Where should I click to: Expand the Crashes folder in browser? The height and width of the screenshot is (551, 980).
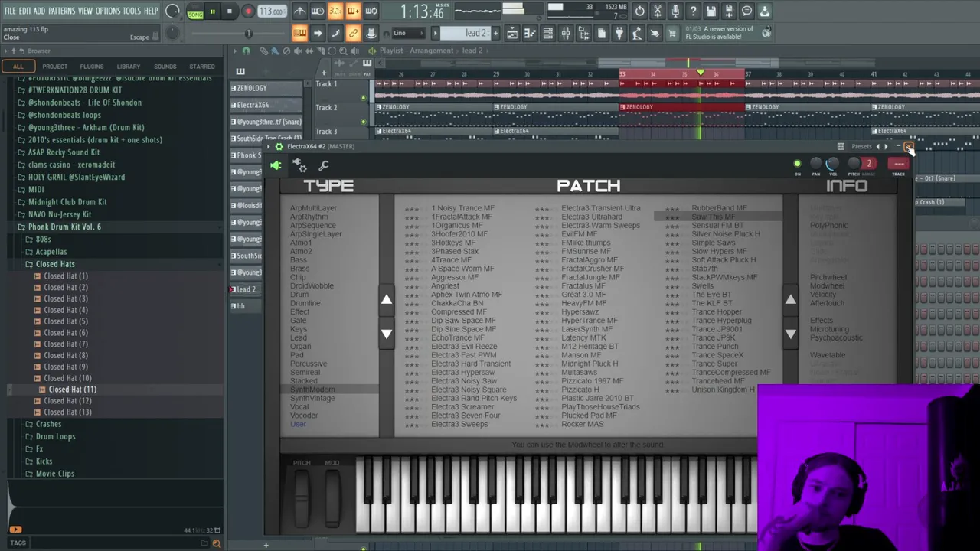48,424
